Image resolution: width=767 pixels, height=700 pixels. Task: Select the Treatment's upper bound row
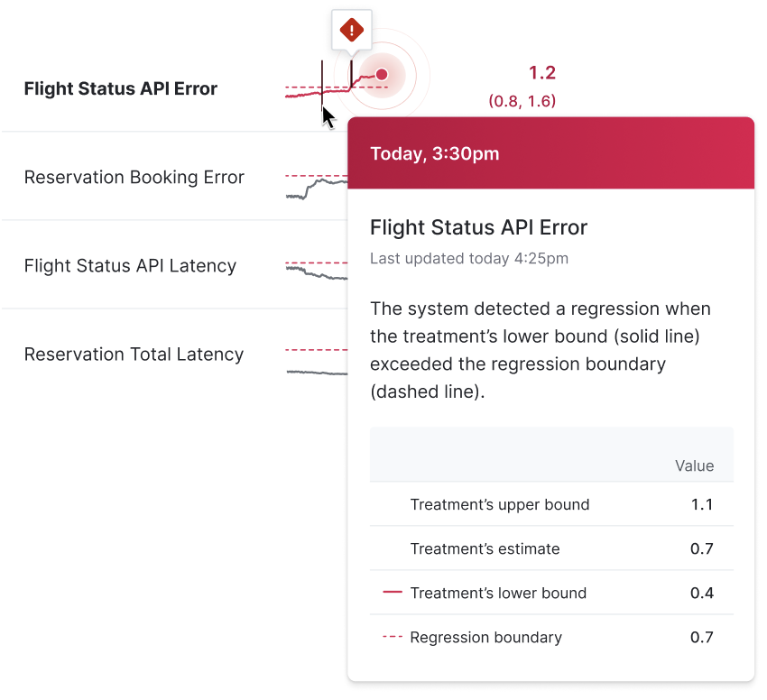[551, 504]
